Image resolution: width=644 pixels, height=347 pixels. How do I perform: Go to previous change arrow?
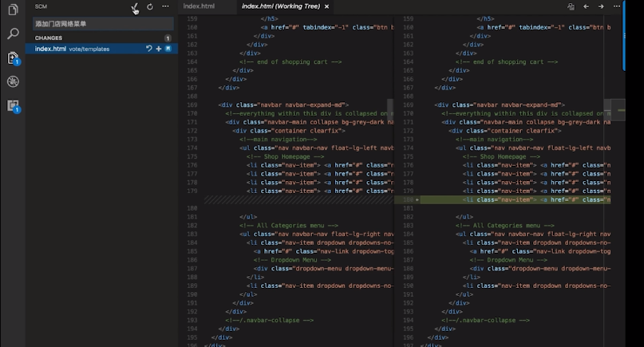click(586, 6)
